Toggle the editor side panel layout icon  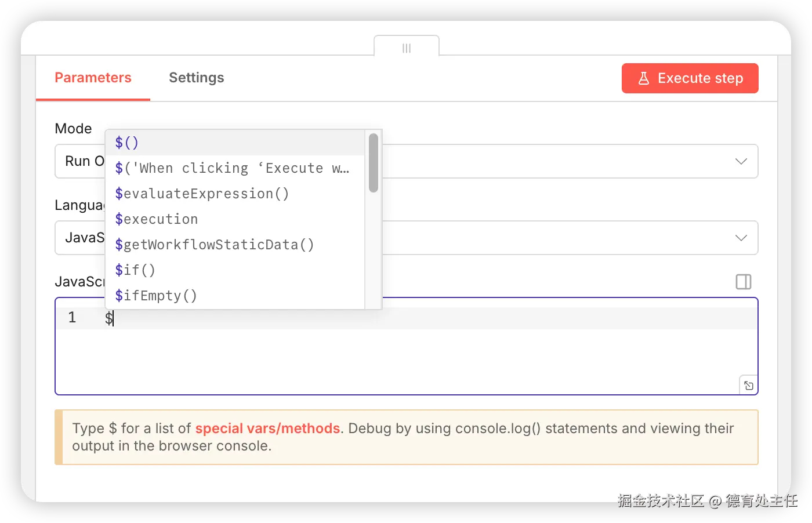point(743,282)
